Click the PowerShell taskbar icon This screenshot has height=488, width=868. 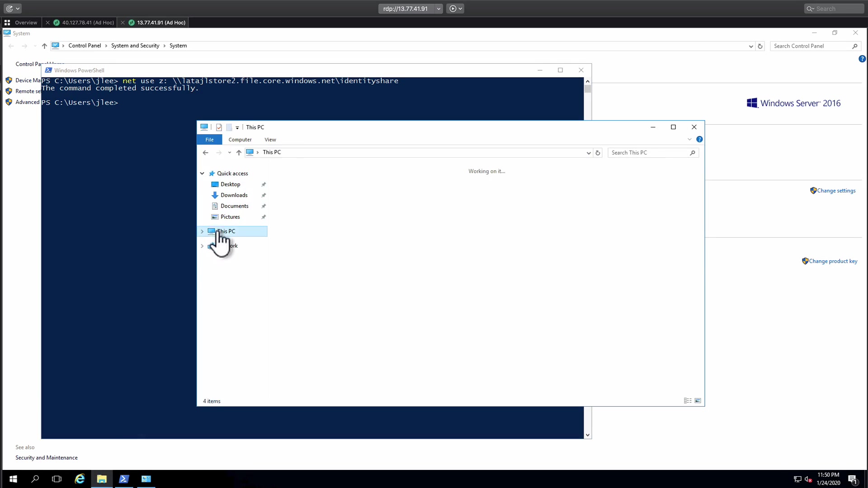[x=124, y=479]
